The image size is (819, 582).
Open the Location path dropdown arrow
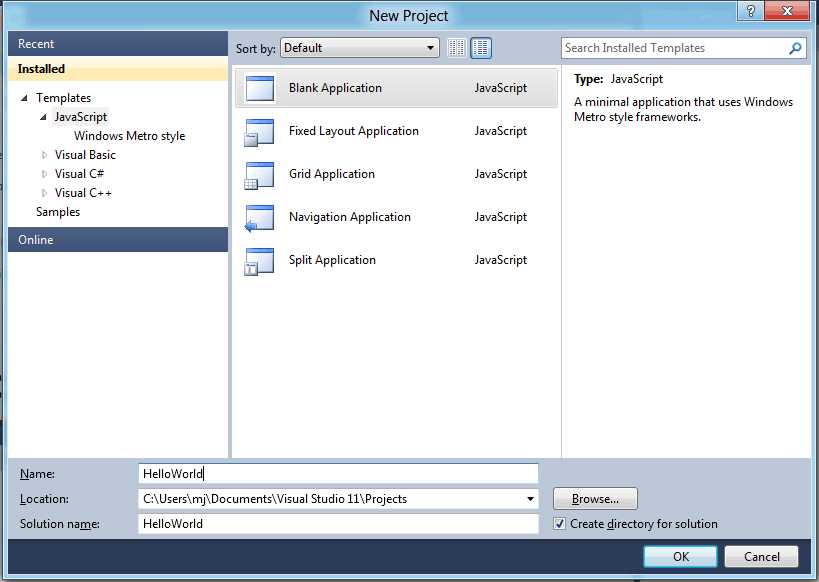(x=530, y=499)
